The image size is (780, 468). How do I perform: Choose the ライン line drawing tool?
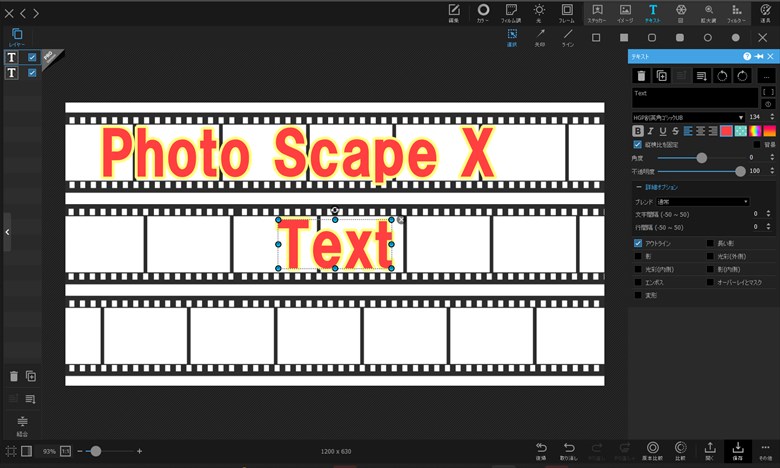pyautogui.click(x=568, y=38)
